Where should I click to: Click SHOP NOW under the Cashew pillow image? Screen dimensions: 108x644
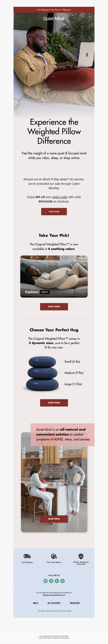tap(54, 306)
